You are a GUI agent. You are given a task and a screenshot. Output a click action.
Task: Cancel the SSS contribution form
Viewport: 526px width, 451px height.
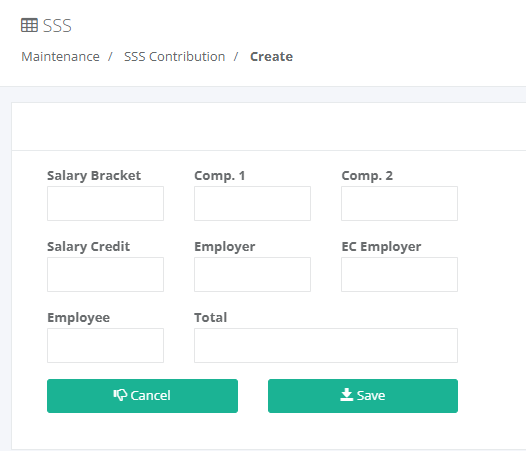tap(142, 396)
